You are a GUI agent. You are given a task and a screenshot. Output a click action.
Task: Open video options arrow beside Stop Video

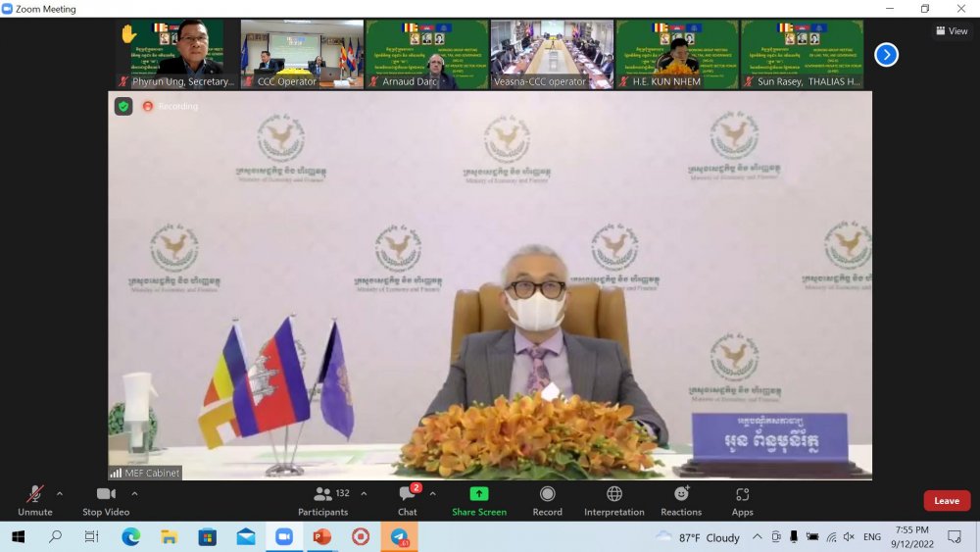134,494
